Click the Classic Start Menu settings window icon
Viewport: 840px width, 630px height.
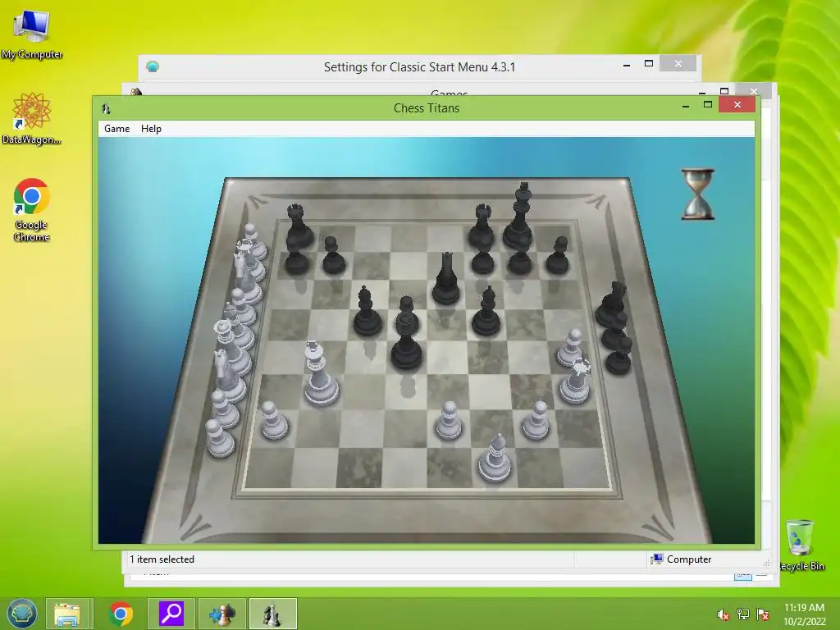pyautogui.click(x=153, y=66)
